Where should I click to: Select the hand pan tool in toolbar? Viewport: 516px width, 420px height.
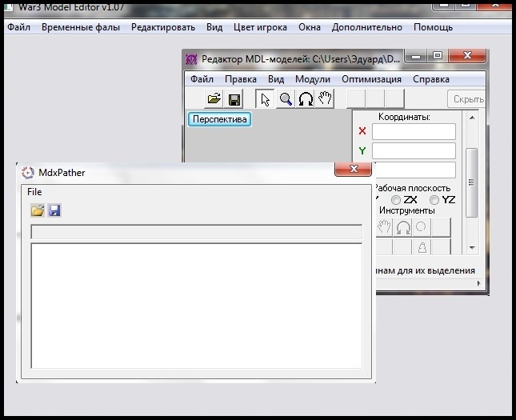pyautogui.click(x=325, y=98)
